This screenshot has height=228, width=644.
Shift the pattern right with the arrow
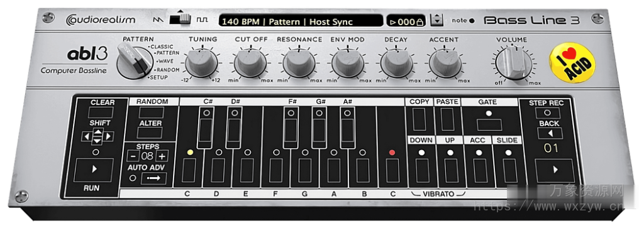coord(108,136)
